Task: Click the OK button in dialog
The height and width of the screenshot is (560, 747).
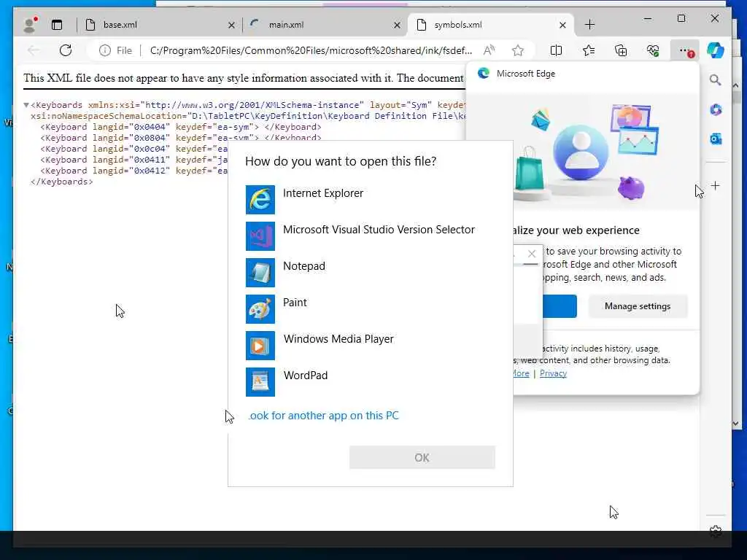Action: tap(422, 458)
